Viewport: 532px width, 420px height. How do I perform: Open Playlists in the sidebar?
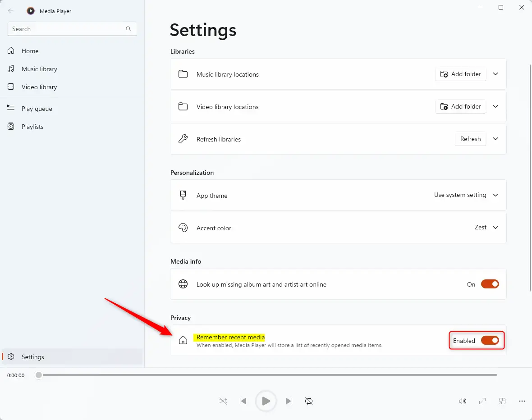point(32,127)
